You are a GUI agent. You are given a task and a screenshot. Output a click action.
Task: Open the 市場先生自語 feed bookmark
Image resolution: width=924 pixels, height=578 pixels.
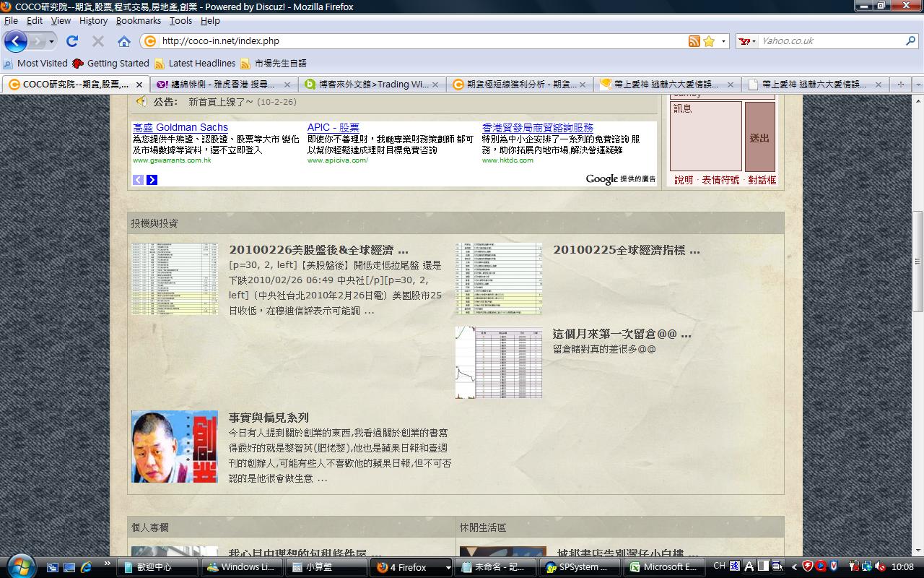[274, 64]
